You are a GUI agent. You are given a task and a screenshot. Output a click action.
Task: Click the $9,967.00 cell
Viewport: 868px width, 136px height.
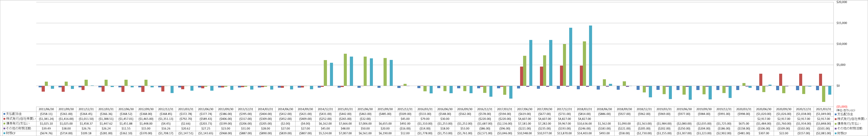pos(565,124)
